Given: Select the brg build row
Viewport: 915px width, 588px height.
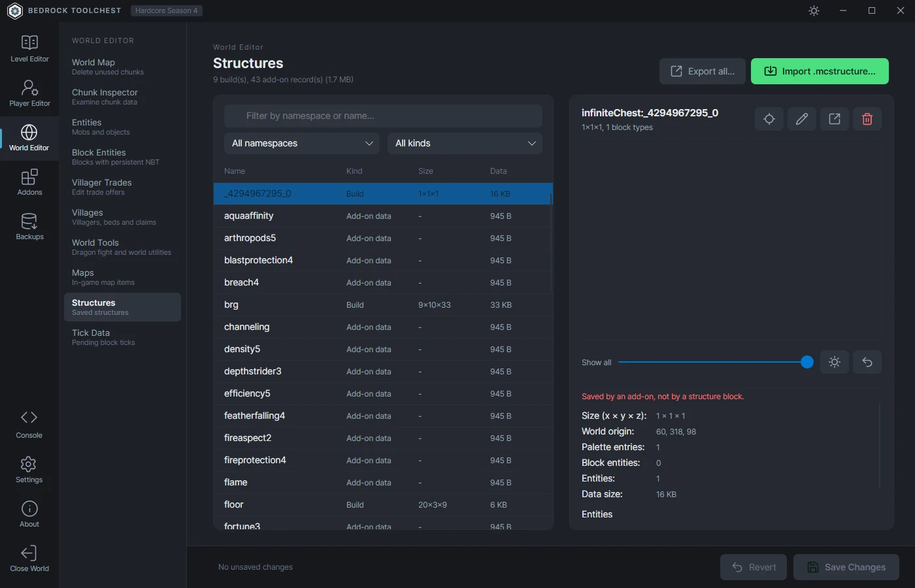Looking at the screenshot, I should 383,304.
